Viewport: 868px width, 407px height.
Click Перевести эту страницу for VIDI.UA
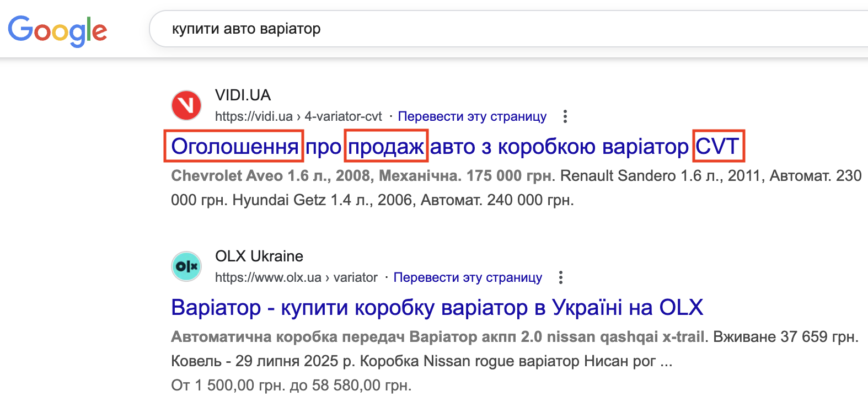click(x=473, y=116)
